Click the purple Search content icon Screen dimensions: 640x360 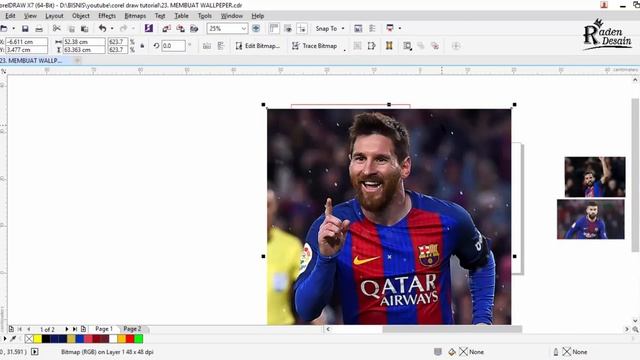149,28
